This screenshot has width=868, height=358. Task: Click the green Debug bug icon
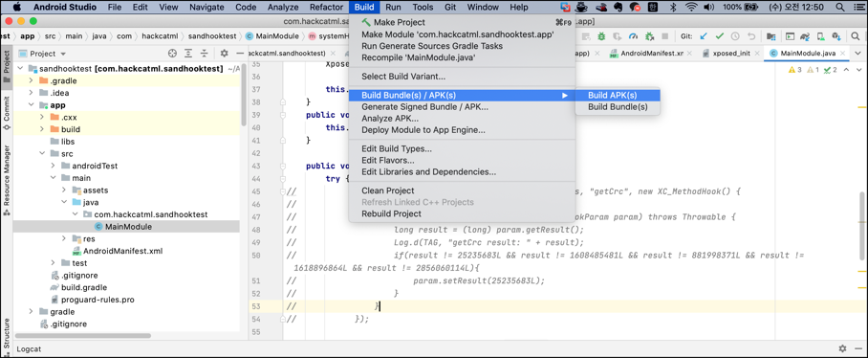[601, 36]
